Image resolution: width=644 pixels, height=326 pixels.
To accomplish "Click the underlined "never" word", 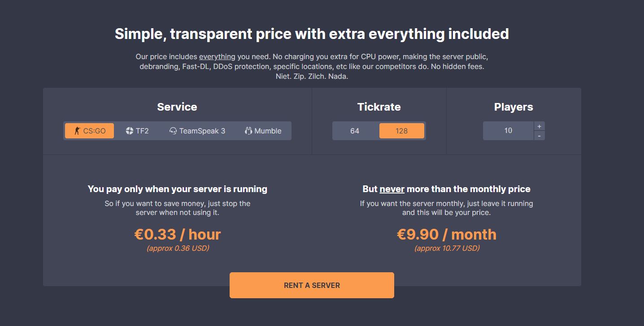I will click(392, 189).
